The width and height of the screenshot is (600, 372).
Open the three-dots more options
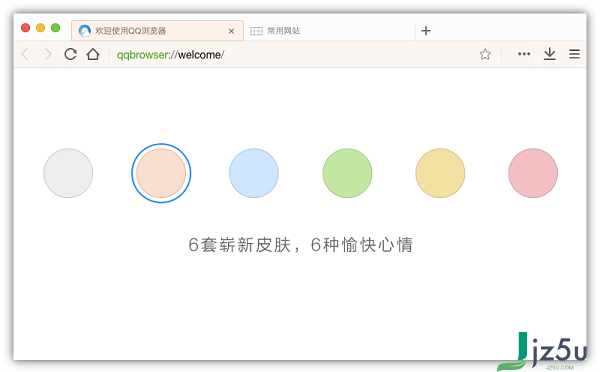524,54
